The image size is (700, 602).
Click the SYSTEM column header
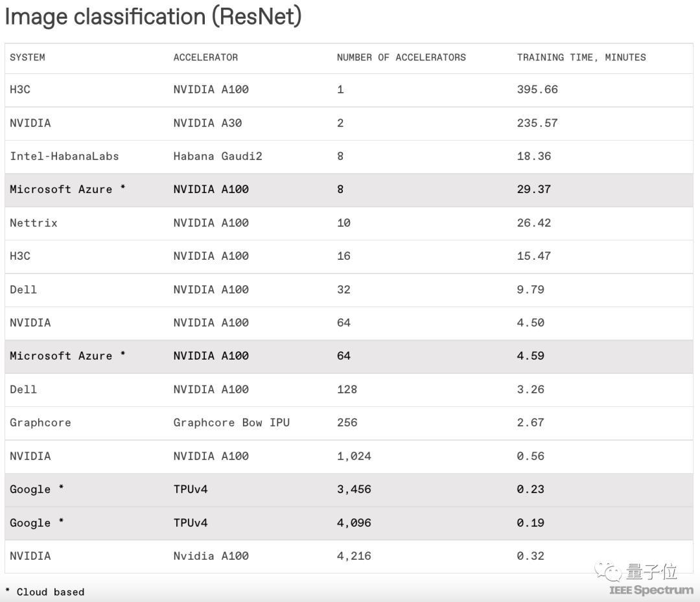pyautogui.click(x=27, y=58)
